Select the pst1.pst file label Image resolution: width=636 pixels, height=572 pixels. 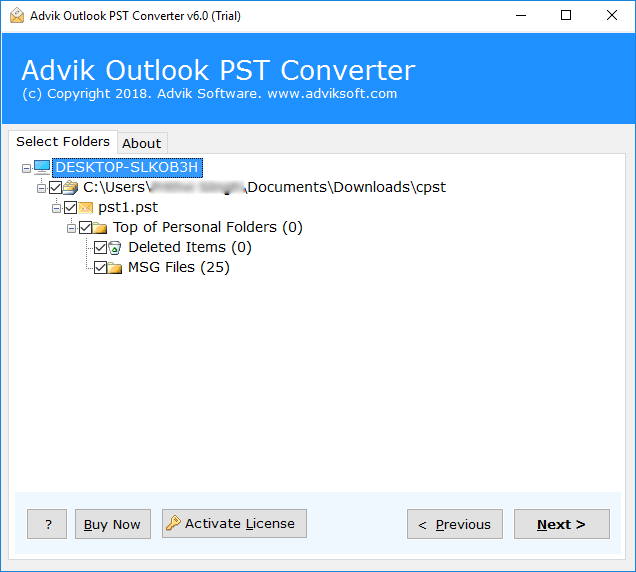point(128,208)
